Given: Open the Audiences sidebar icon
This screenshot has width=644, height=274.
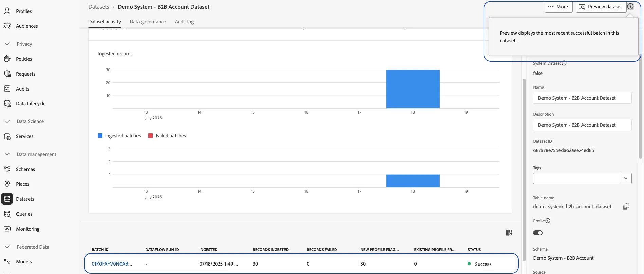Looking at the screenshot, I should [7, 26].
